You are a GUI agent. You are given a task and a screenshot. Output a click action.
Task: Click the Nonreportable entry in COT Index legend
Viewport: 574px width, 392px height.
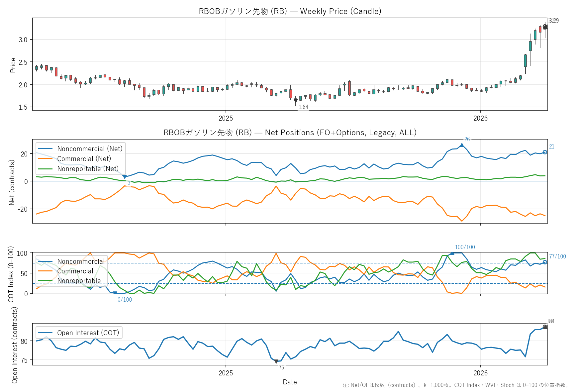click(x=79, y=281)
